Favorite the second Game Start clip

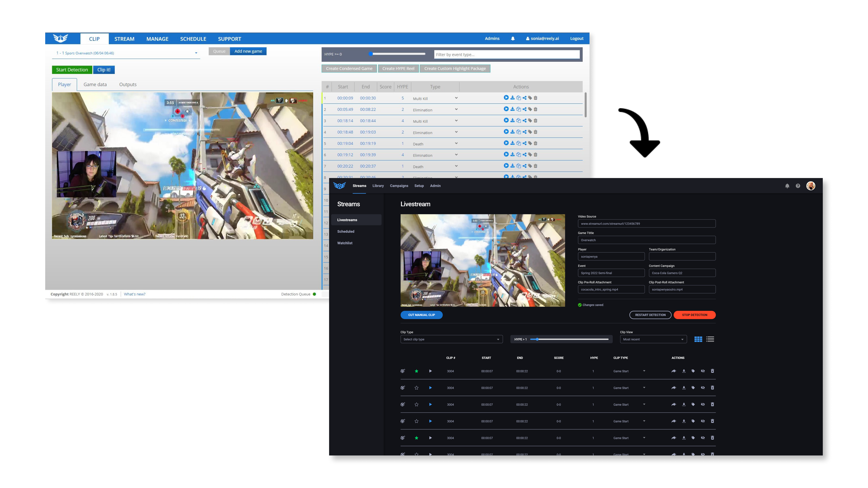point(417,388)
